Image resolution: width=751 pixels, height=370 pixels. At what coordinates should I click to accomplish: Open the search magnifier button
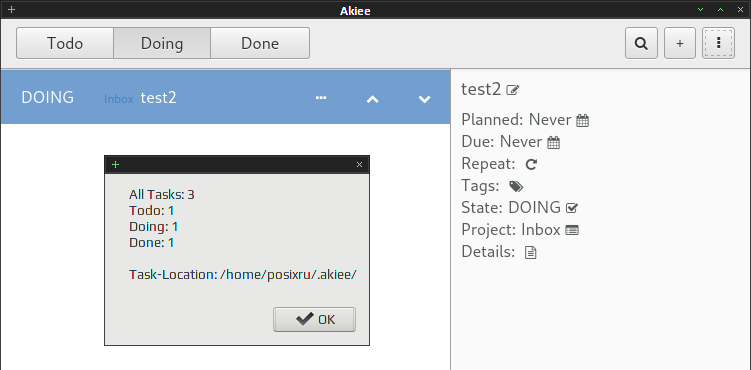coord(641,43)
